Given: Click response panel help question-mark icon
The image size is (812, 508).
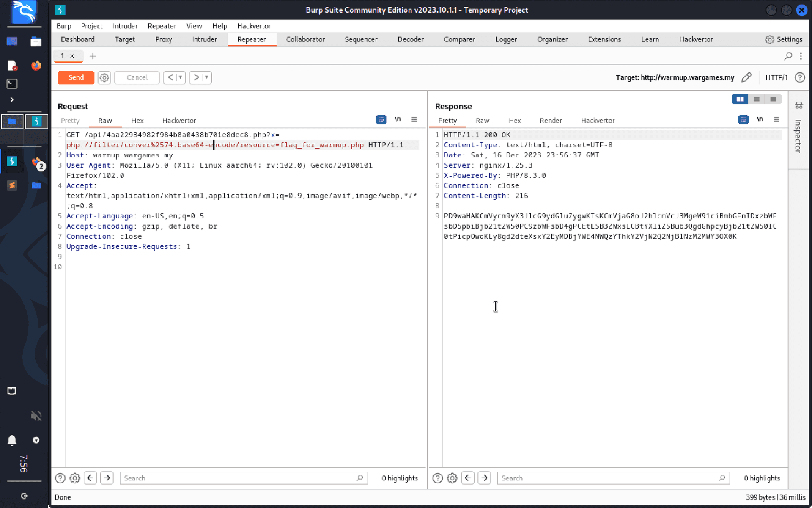Looking at the screenshot, I should coord(437,478).
